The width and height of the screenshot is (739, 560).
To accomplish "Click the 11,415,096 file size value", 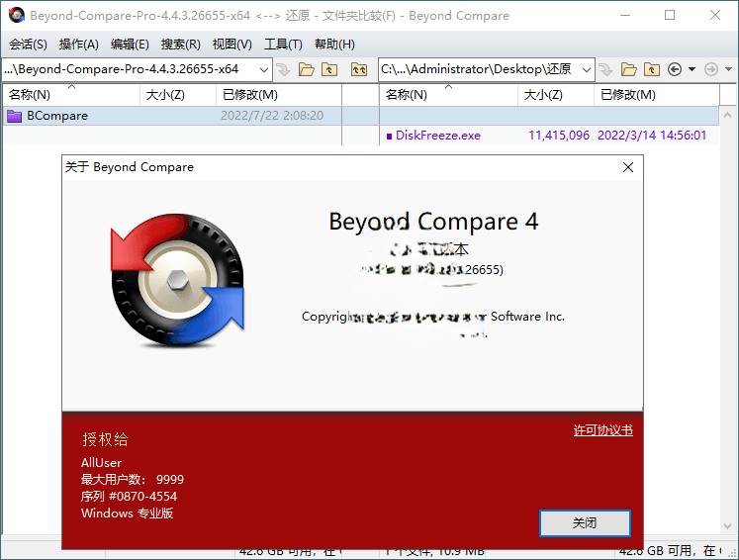I will [x=559, y=136].
